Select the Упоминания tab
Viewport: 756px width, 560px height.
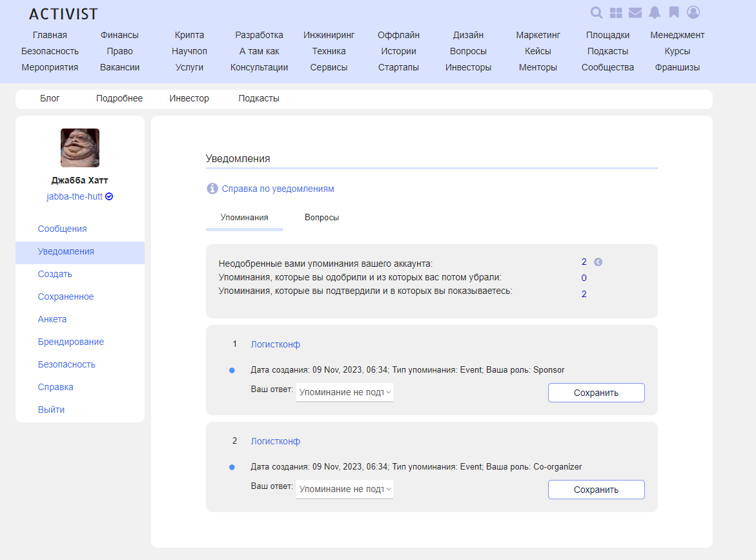pos(244,218)
